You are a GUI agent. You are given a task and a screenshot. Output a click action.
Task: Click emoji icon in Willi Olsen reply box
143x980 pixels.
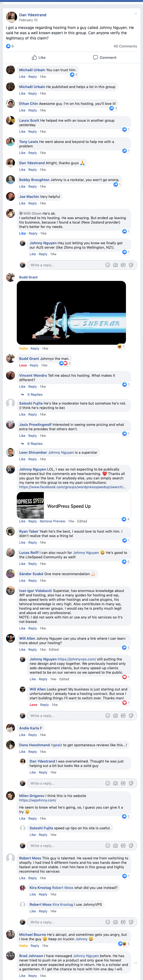tap(108, 265)
